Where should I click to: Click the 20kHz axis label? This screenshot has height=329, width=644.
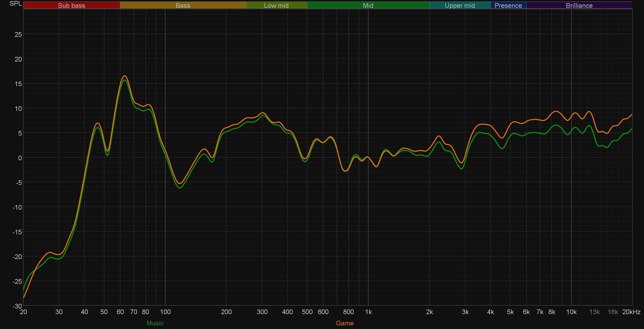(631, 312)
